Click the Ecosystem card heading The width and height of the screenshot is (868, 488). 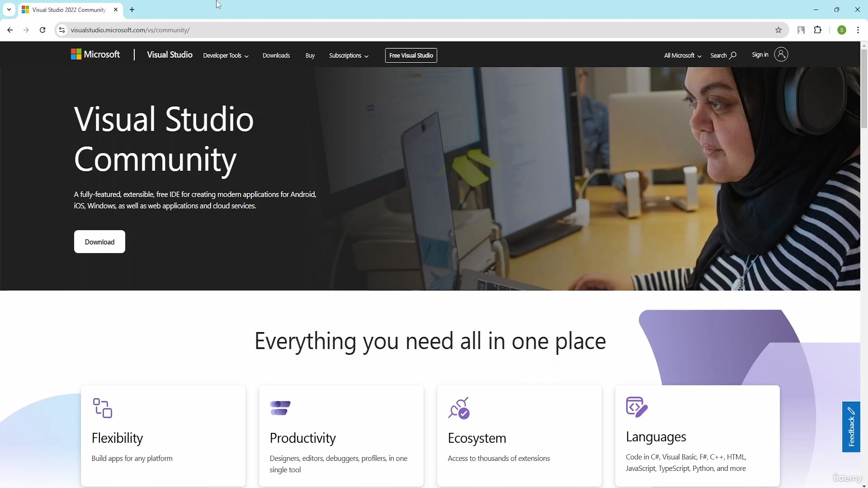click(476, 438)
